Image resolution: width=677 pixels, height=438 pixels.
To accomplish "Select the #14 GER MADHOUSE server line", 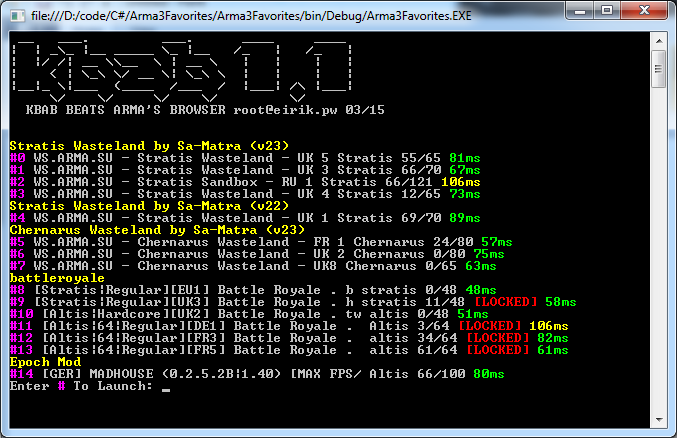I will [x=257, y=374].
